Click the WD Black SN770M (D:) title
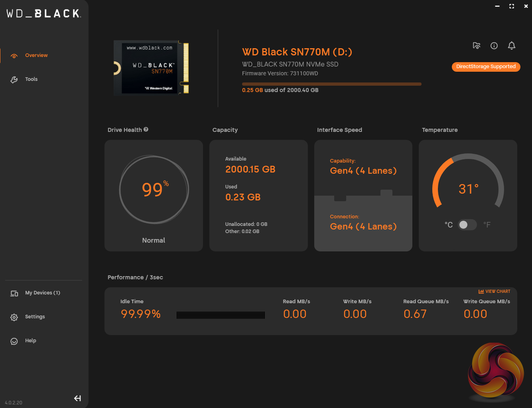 pos(297,52)
